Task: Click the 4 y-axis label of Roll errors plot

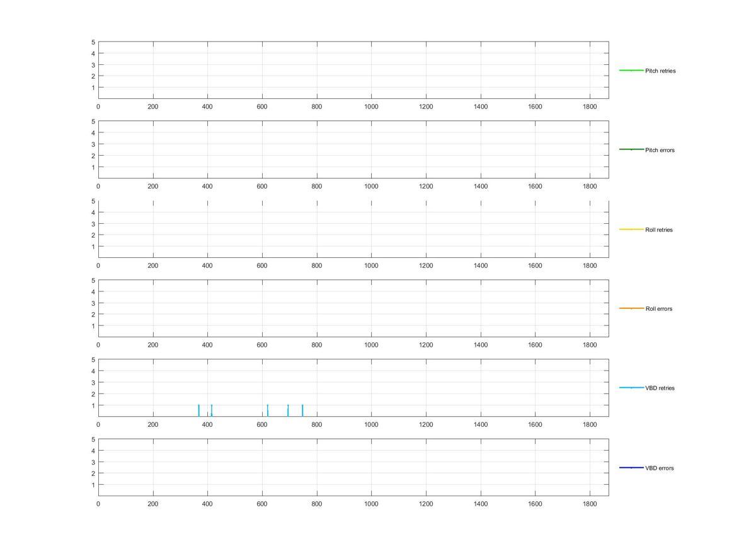Action: [x=93, y=292]
